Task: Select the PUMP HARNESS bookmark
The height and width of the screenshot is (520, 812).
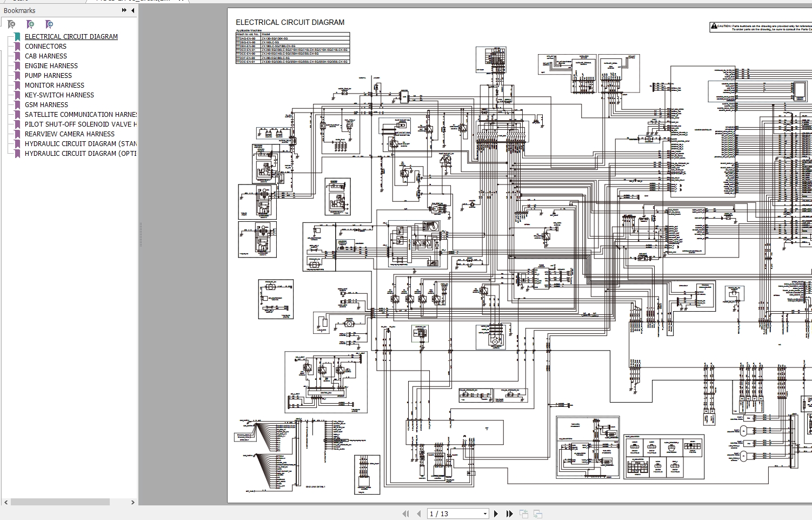Action: [x=48, y=76]
